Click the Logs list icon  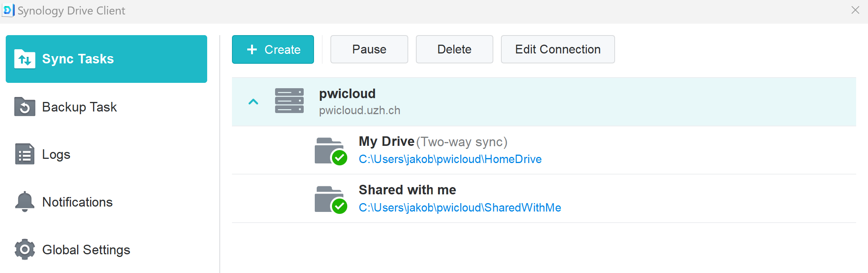[25, 154]
